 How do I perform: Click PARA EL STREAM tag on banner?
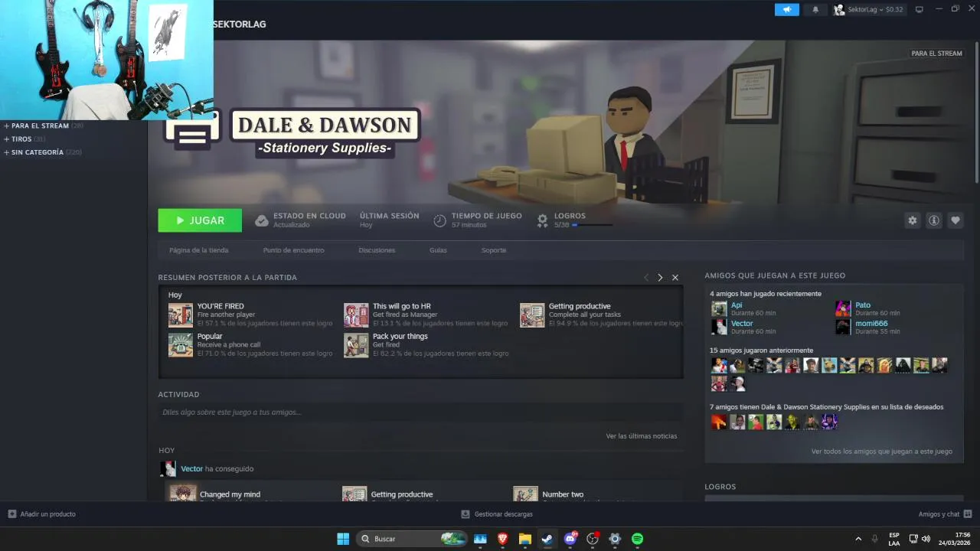[x=936, y=54]
